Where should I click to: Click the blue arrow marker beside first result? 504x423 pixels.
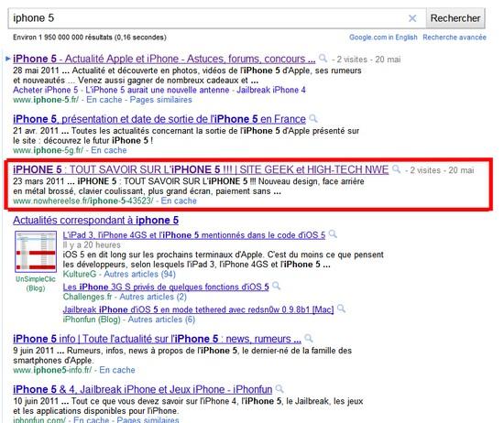coord(8,59)
